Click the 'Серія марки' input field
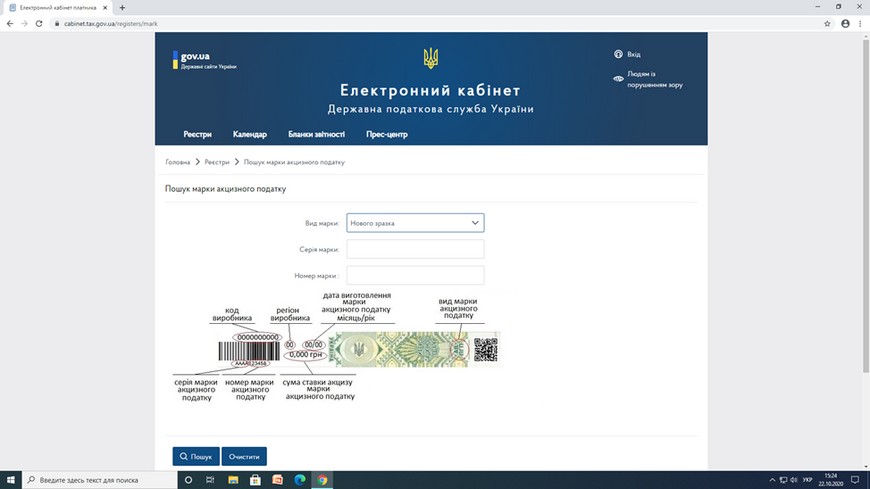Image resolution: width=870 pixels, height=489 pixels. tap(415, 249)
